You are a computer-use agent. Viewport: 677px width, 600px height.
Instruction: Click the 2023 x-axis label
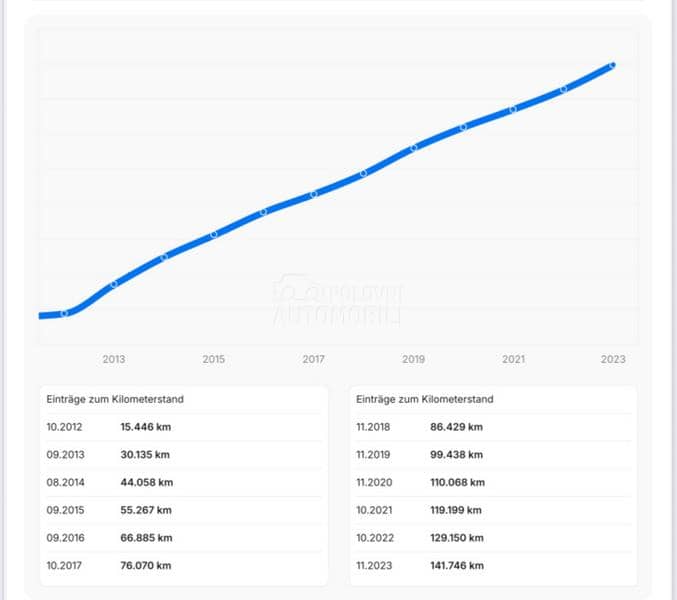(x=613, y=359)
